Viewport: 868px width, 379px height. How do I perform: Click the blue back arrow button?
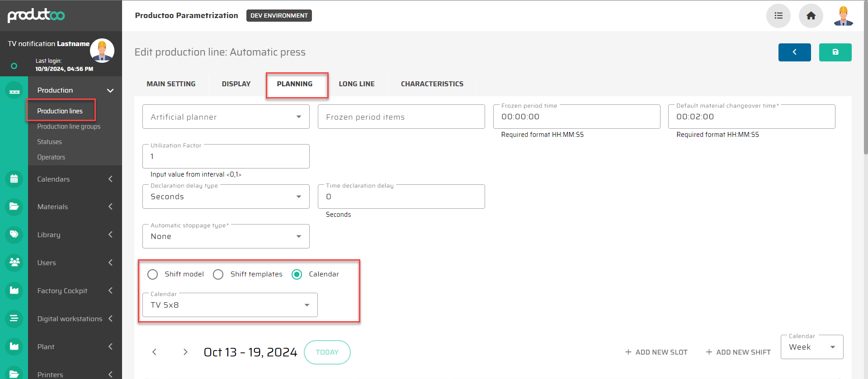coord(794,52)
